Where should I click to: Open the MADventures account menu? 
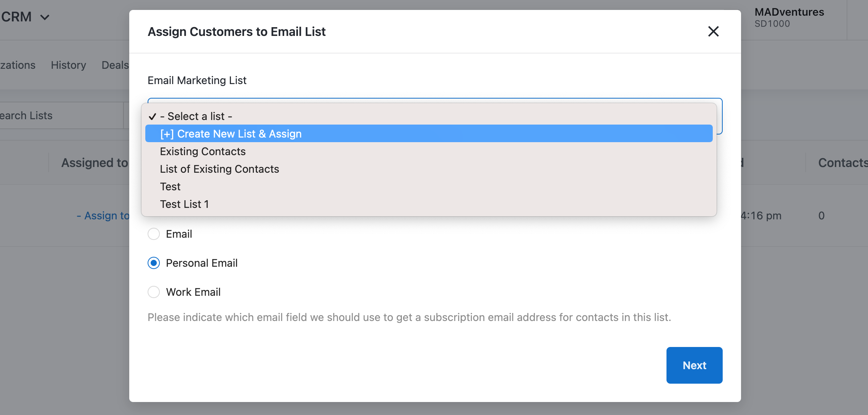point(789,18)
